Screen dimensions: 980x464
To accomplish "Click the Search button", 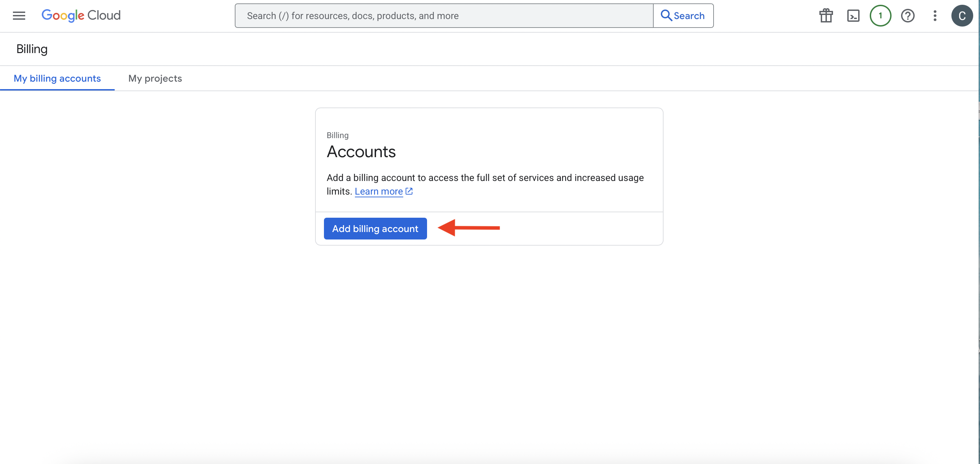I will [683, 16].
